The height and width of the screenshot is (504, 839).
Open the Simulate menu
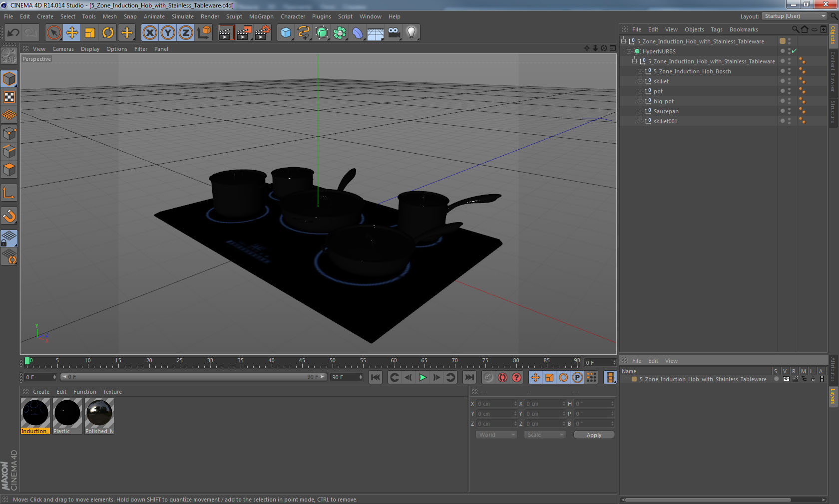pyautogui.click(x=183, y=16)
